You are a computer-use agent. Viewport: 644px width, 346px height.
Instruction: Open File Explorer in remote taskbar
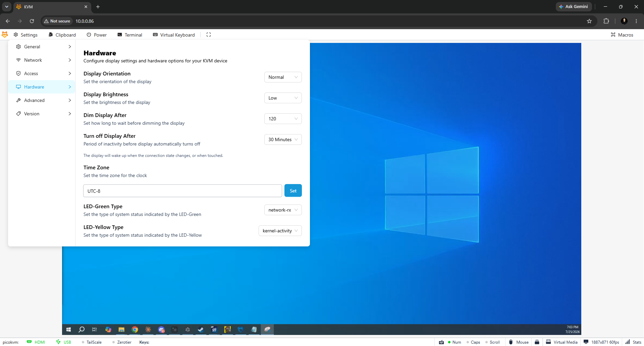(x=121, y=330)
